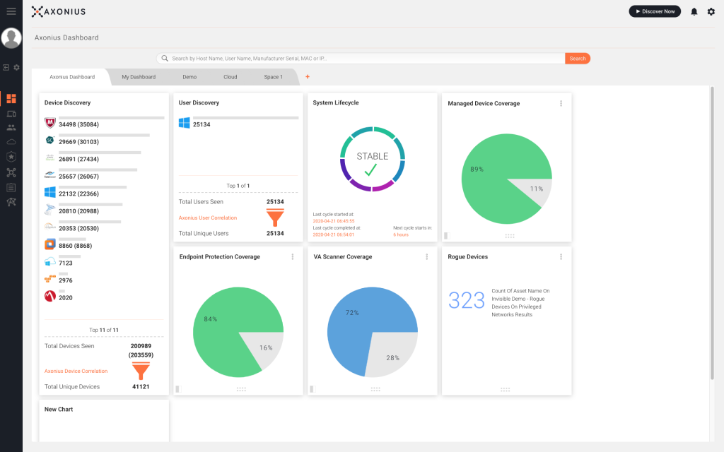Screen dimensions: 724x452
Task: Open the top-right settings gear
Action: [x=711, y=12]
